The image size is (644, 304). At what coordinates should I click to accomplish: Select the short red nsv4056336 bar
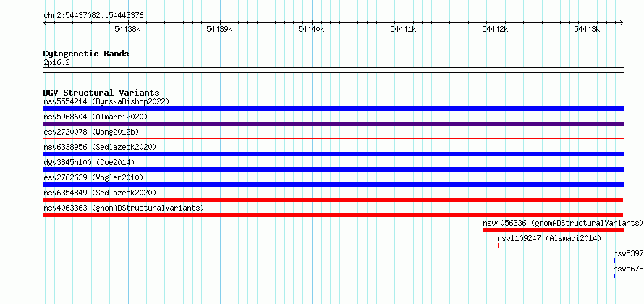554,230
